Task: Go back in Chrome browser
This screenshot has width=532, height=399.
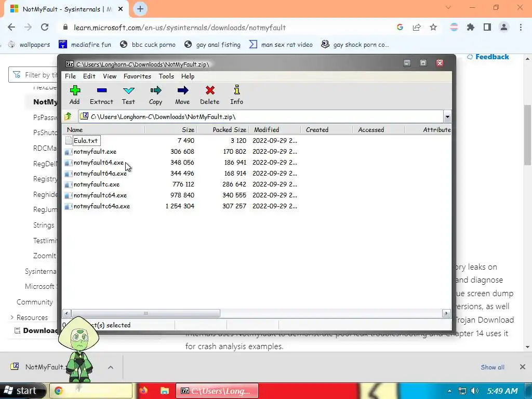Action: click(x=11, y=28)
